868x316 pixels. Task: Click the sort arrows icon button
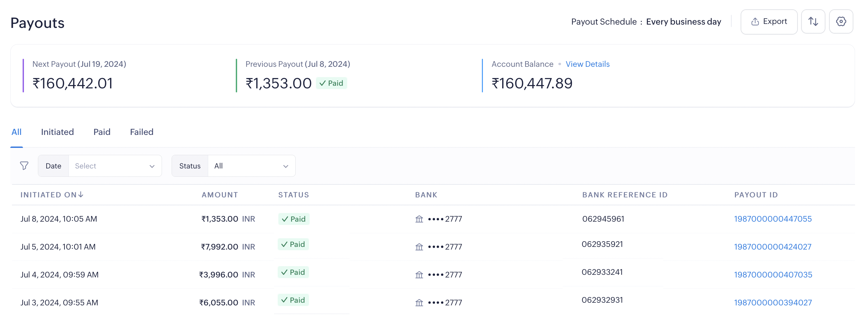813,22
